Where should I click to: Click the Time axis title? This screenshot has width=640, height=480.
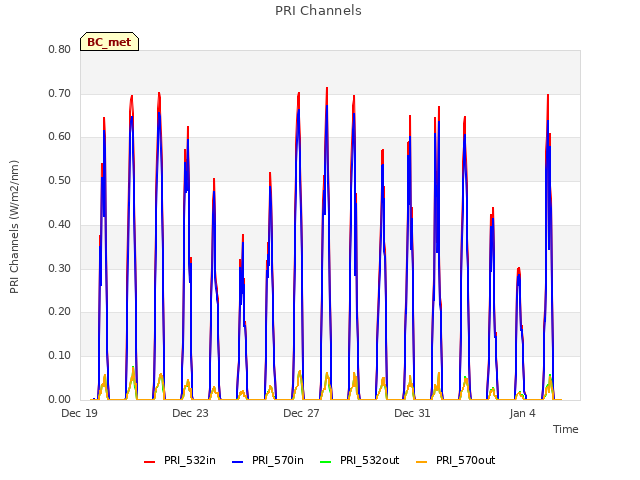tap(566, 429)
